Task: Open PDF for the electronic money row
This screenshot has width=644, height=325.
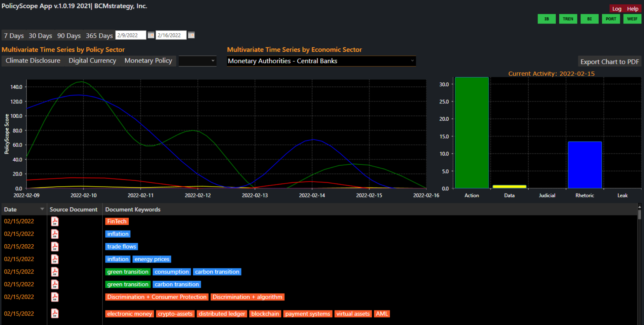Action: 55,314
